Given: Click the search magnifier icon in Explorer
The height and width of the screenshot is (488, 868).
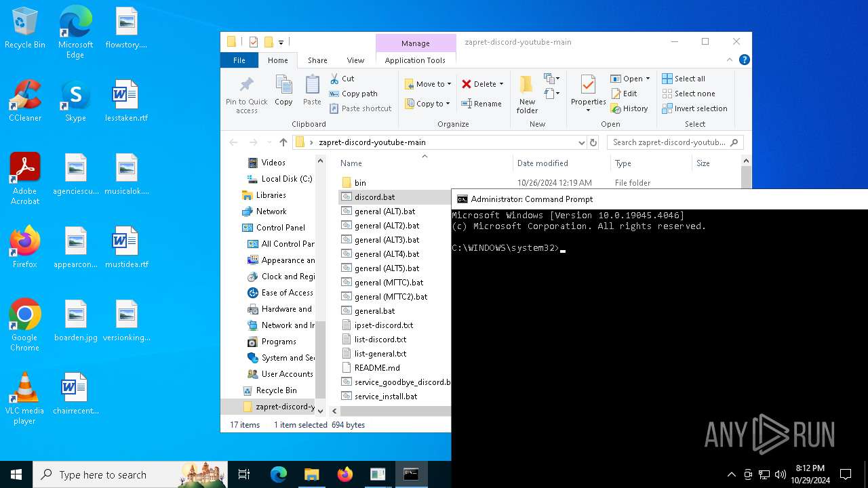Looking at the screenshot, I should tap(734, 142).
